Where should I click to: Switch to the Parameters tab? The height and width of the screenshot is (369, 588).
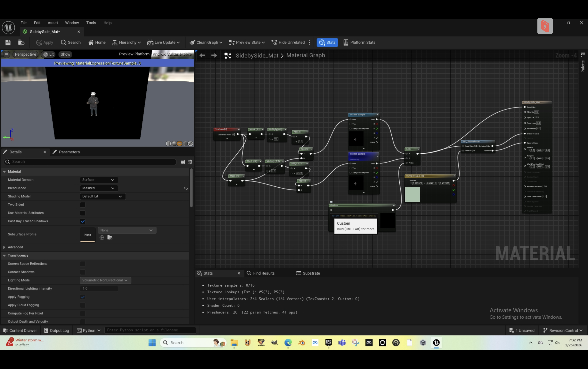(66, 152)
